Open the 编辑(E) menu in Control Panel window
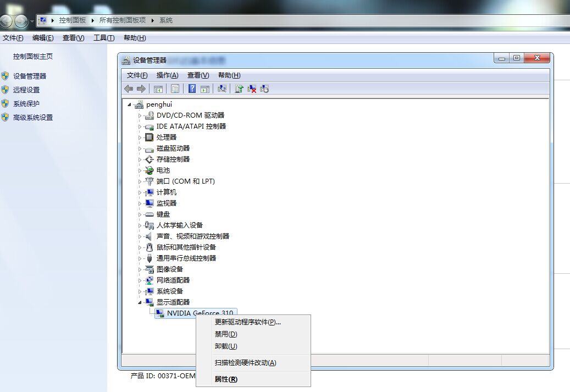The width and height of the screenshot is (570, 392). click(43, 38)
